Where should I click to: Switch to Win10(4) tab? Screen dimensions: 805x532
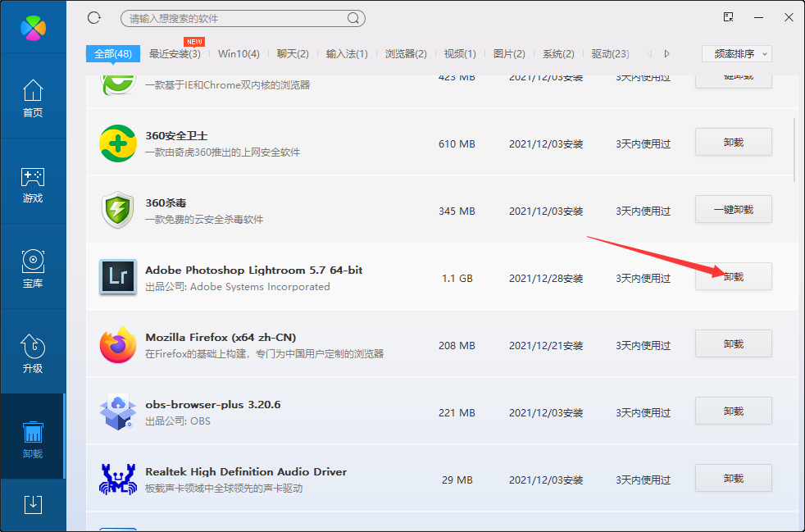pyautogui.click(x=239, y=53)
